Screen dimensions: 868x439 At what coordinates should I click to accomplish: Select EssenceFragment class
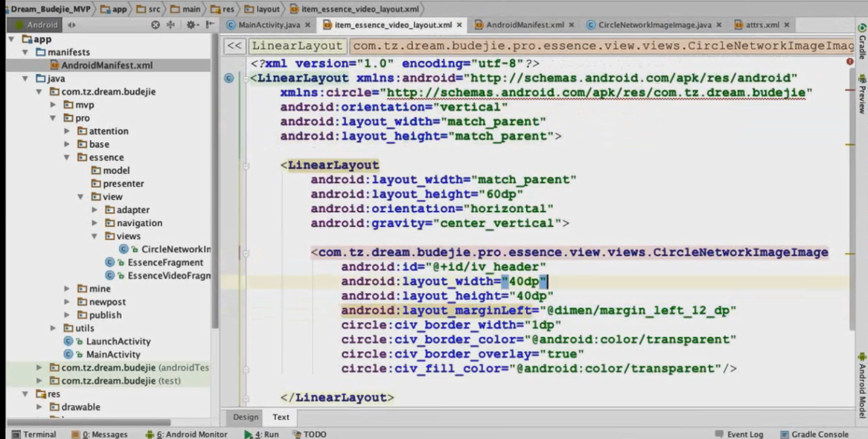coord(155,263)
